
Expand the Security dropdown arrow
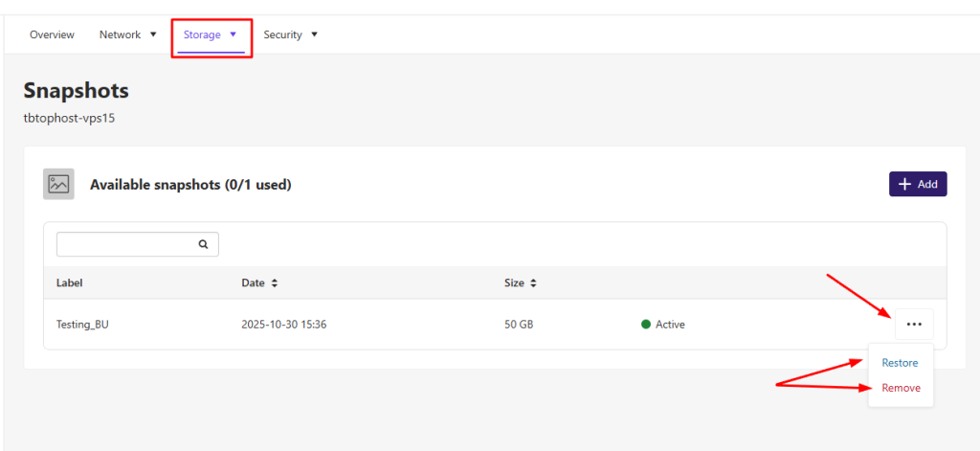click(x=314, y=34)
